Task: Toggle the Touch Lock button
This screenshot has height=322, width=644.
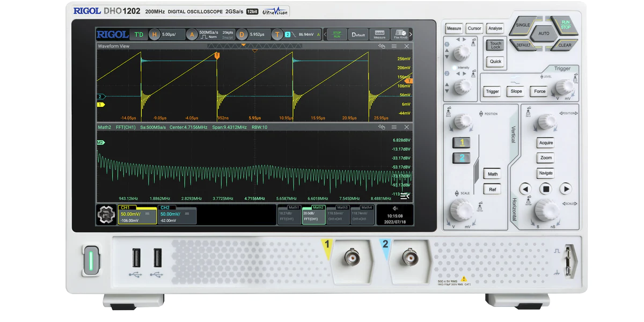Action: pos(495,45)
